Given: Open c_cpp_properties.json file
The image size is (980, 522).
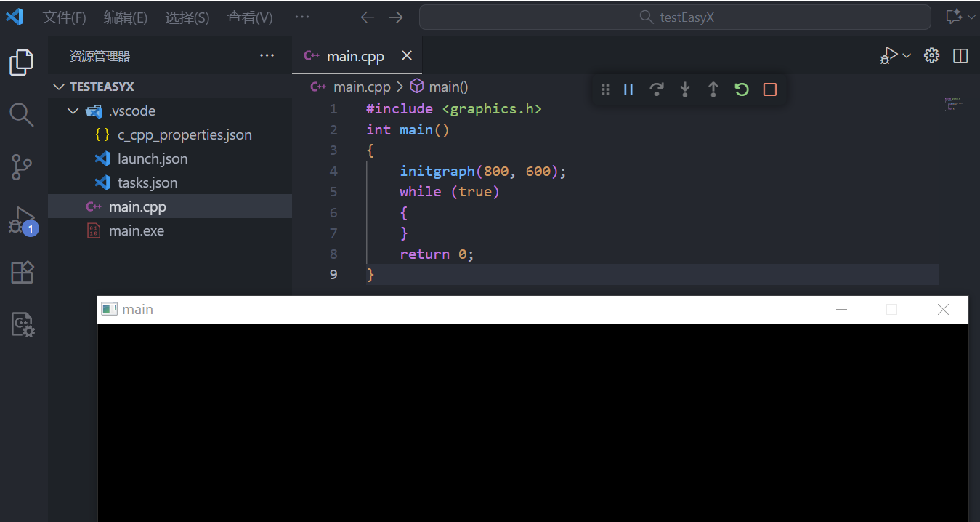Looking at the screenshot, I should click(x=170, y=134).
